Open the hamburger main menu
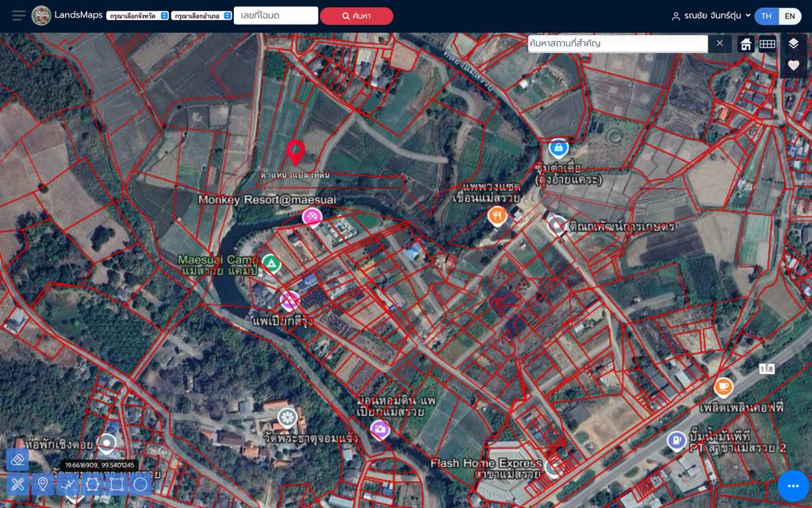Viewport: 812px width, 508px height. point(19,16)
